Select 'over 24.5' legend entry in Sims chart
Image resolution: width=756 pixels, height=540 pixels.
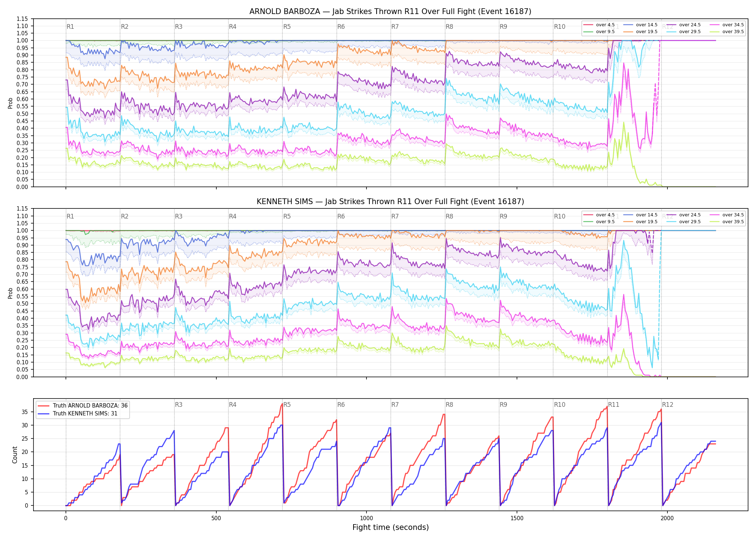coord(683,215)
